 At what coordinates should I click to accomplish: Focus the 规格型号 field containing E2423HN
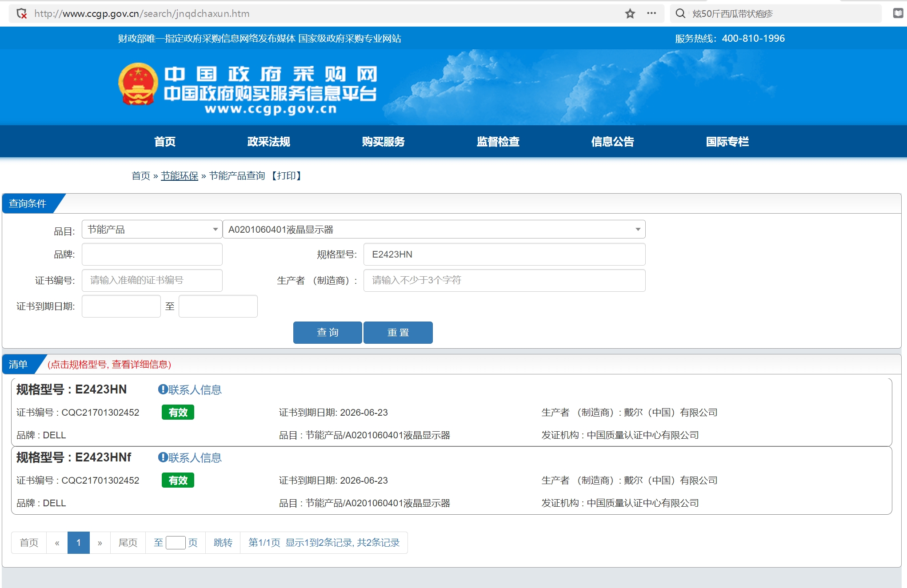(x=504, y=254)
